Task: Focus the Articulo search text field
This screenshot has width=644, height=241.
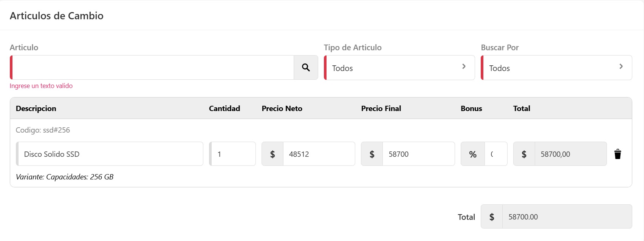Action: click(153, 68)
